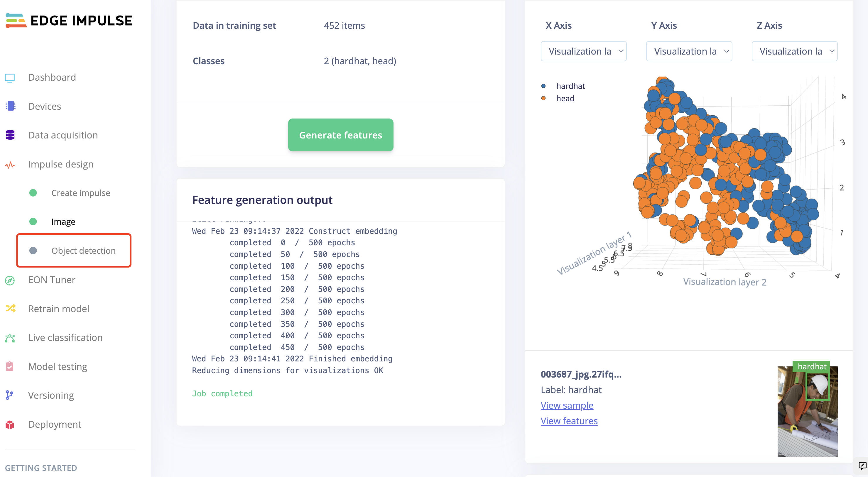The image size is (868, 477).
Task: Click the EON Tuner compass icon
Action: point(10,280)
